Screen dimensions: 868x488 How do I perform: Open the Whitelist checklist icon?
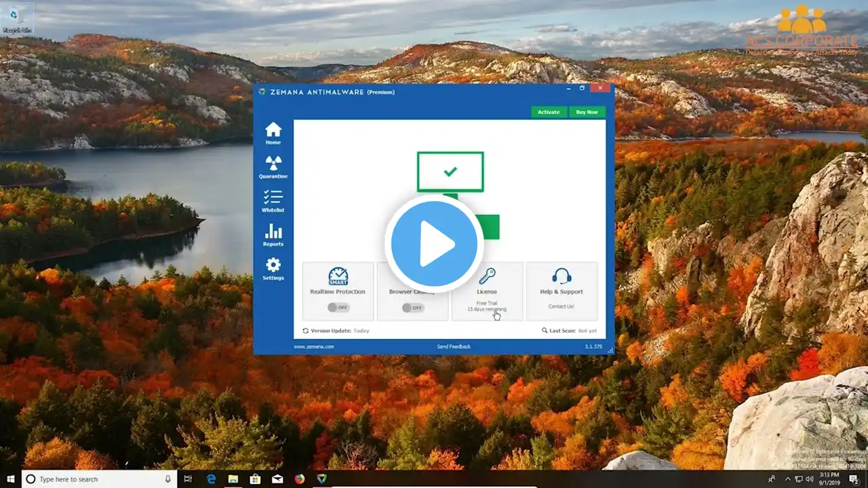tap(273, 197)
